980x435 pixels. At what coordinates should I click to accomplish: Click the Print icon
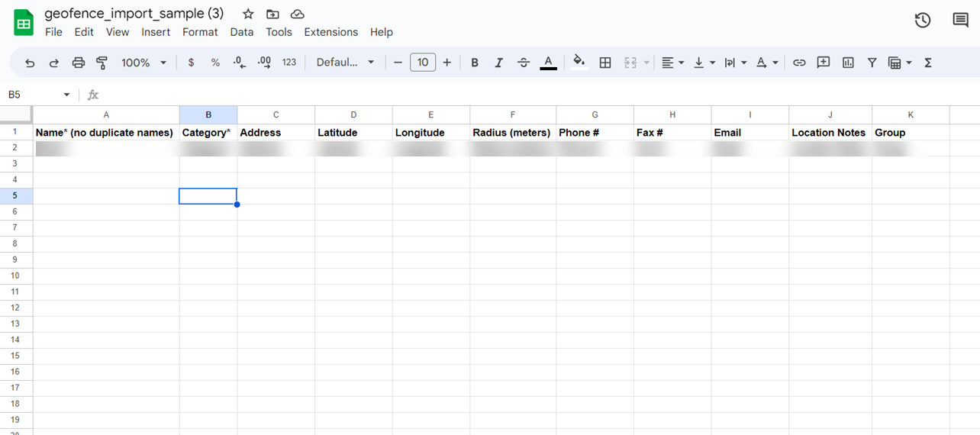[78, 63]
